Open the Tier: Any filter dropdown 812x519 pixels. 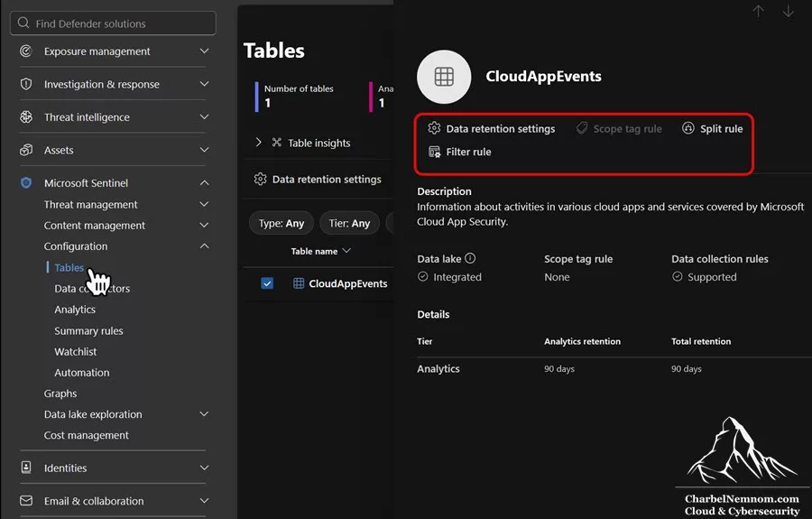(349, 223)
